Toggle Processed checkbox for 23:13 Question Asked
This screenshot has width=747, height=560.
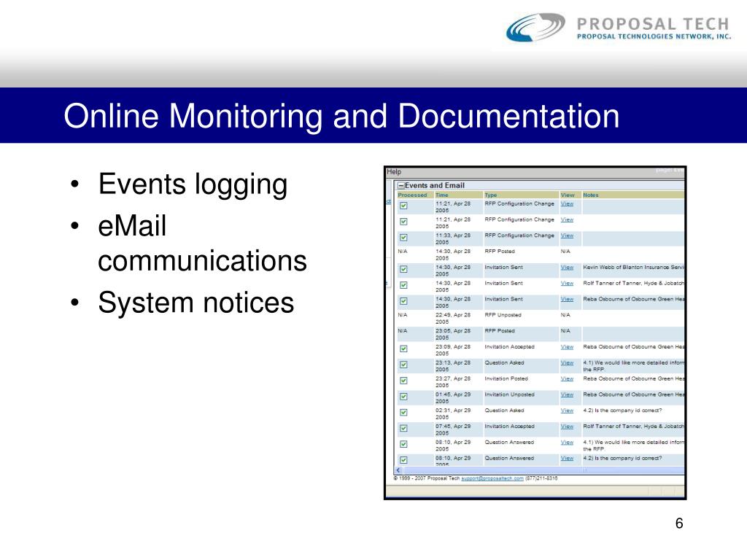[403, 365]
